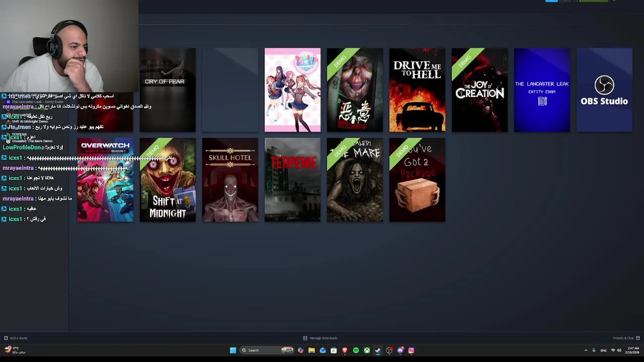644x362 pixels.
Task: Click the microphone tray icon
Action: 594,350
